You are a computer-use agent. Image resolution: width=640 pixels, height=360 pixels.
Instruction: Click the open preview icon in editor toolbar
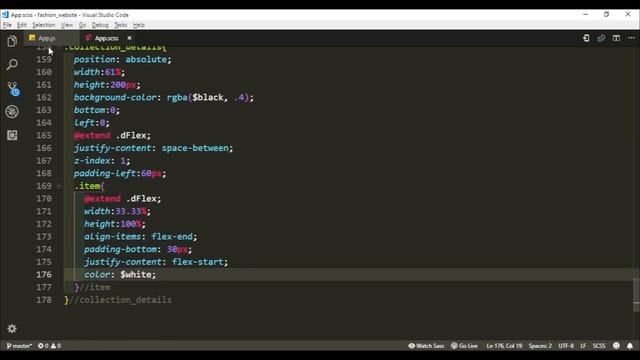pos(601,38)
